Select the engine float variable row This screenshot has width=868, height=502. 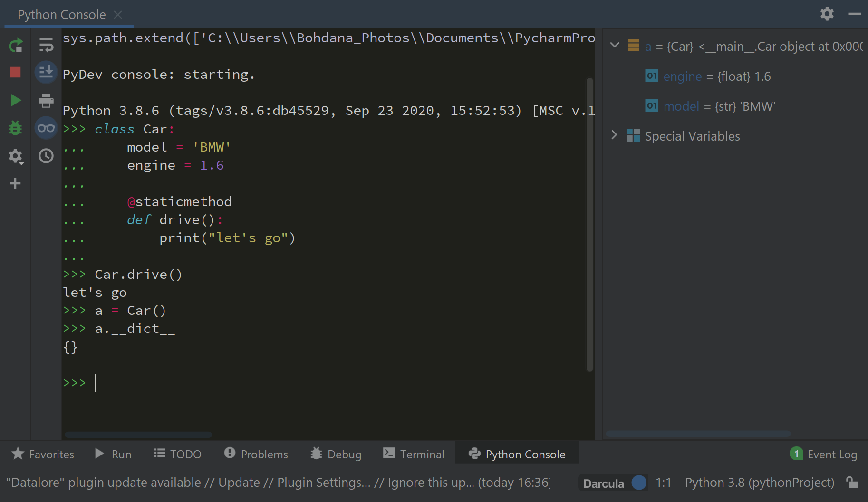(x=735, y=76)
